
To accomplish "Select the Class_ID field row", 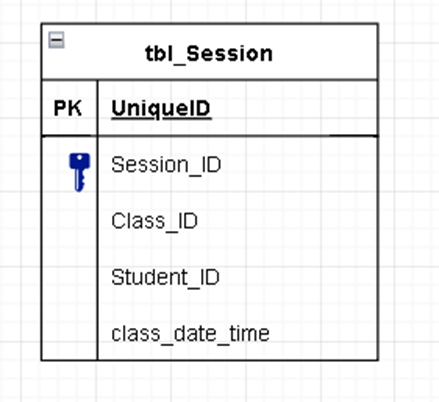I will [238, 221].
